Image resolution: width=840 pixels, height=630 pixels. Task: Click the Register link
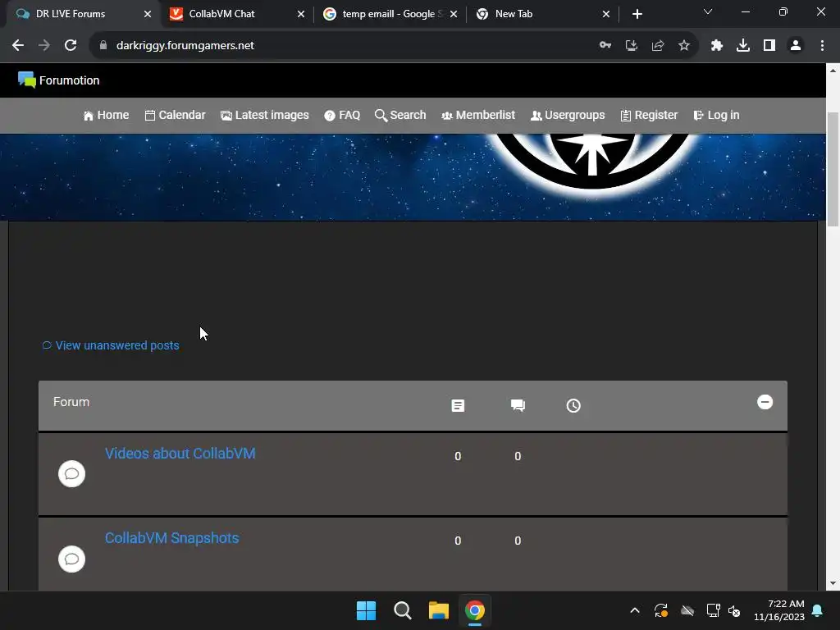coord(649,115)
